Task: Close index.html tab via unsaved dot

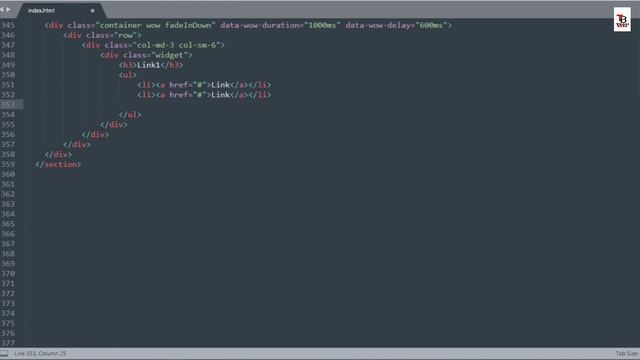Action: [92, 11]
